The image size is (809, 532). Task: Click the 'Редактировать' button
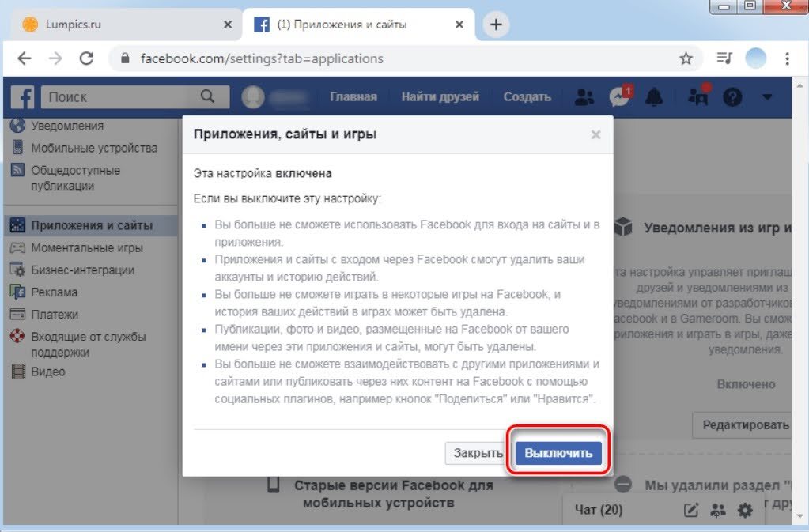pos(747,425)
